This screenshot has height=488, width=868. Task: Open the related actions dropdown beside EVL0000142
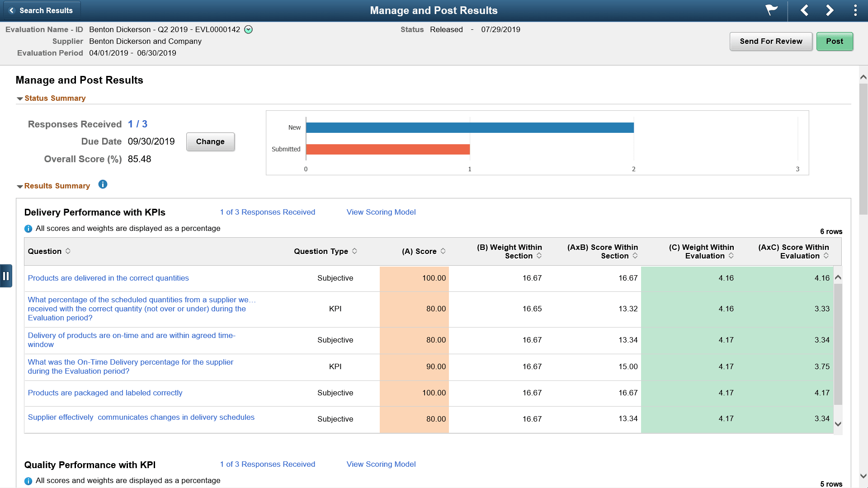coord(248,29)
